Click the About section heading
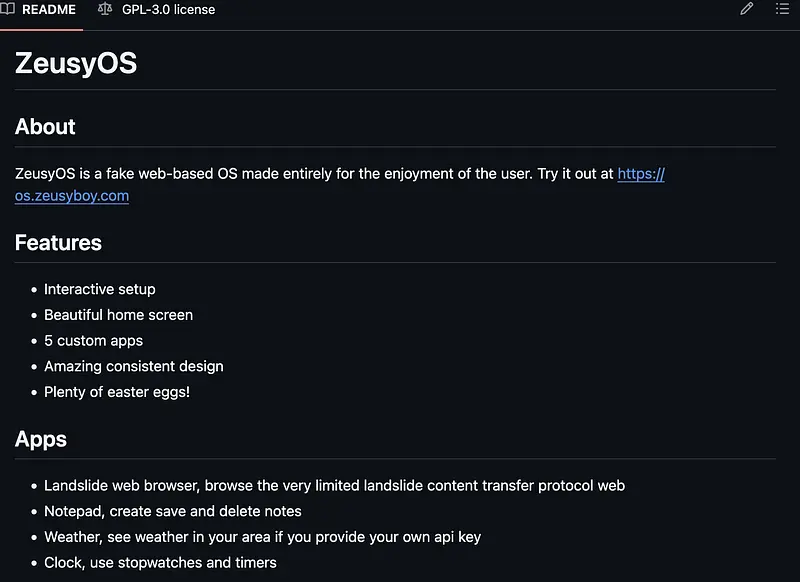 click(45, 127)
